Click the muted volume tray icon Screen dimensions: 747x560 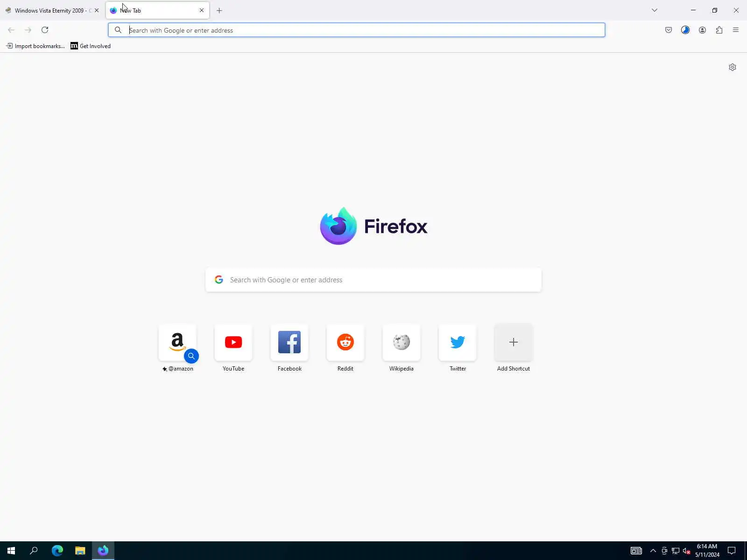pos(687,551)
